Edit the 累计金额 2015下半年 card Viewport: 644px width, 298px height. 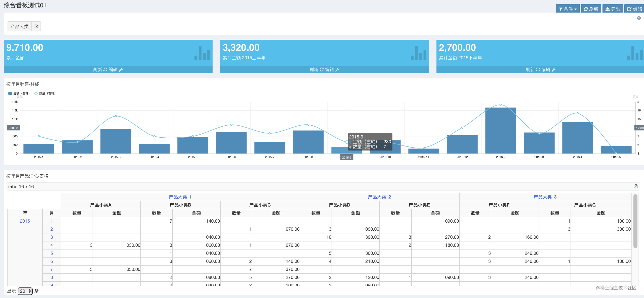[549, 70]
